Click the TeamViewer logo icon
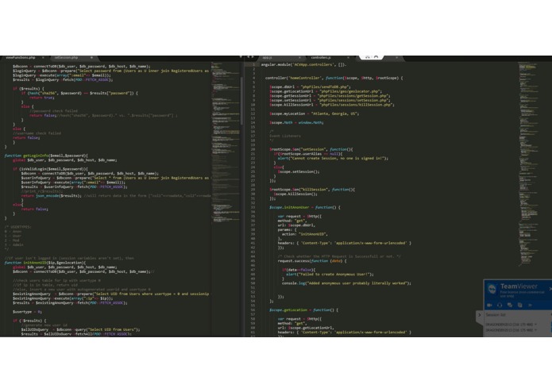552x392 pixels. [x=492, y=289]
